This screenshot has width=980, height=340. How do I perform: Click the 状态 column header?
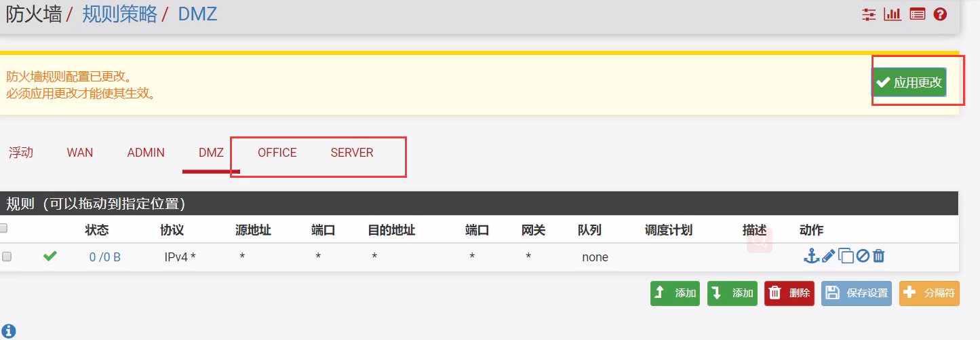[97, 230]
